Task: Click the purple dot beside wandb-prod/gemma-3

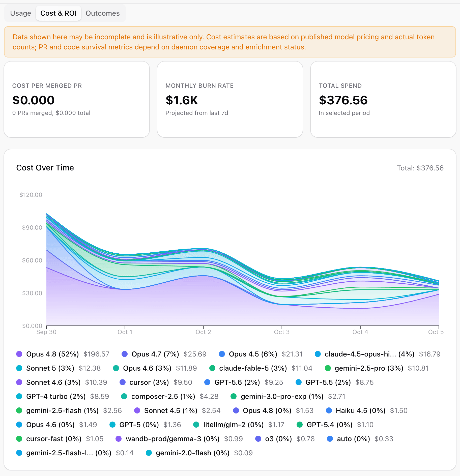Action: (119, 439)
